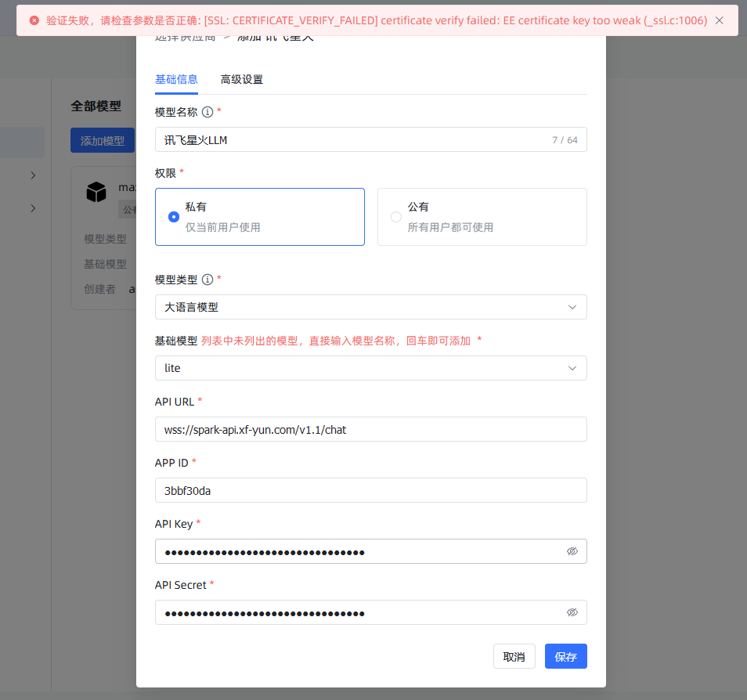Select the 基础信息 tab
This screenshot has width=747, height=700.
click(x=176, y=80)
